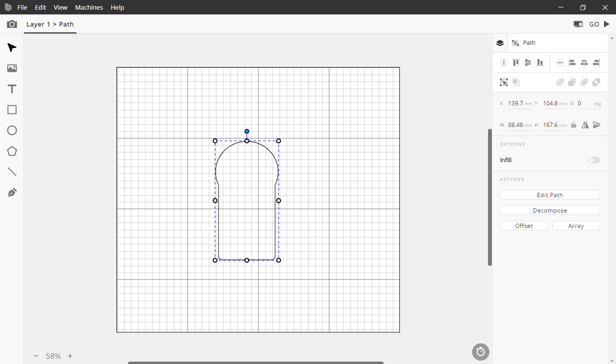616x364 pixels.
Task: Open the Edit menu
Action: click(40, 7)
